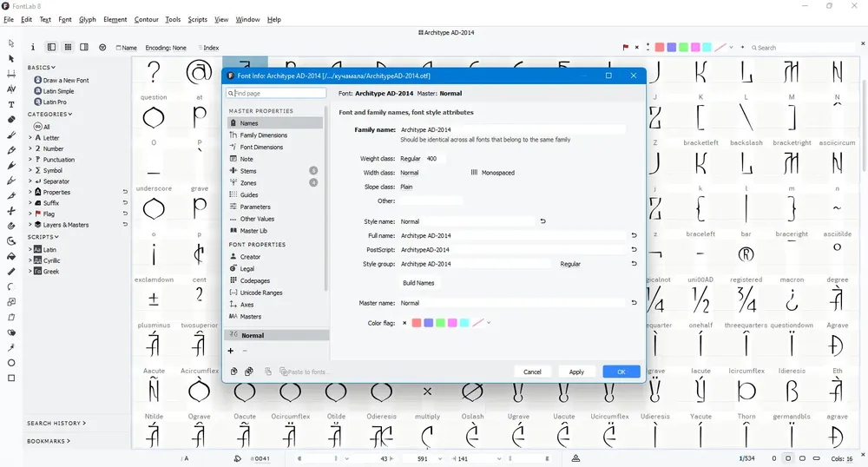The width and height of the screenshot is (868, 467).
Task: Expand the Punctuation category
Action: point(30,160)
